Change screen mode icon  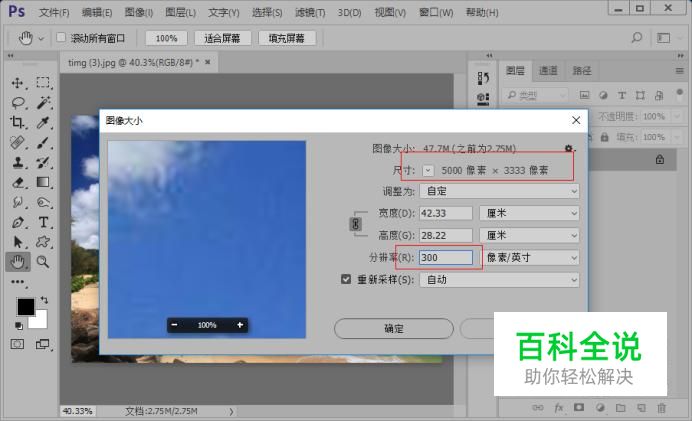point(42,344)
